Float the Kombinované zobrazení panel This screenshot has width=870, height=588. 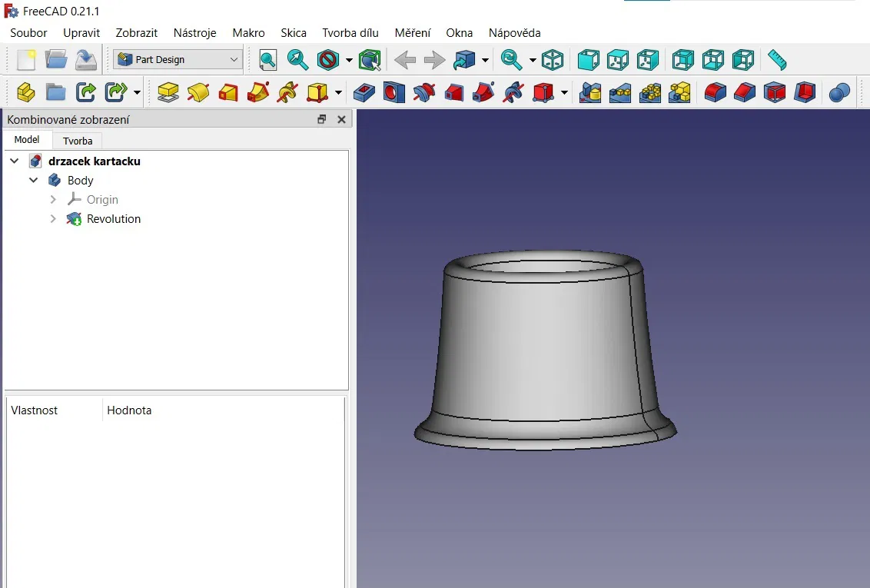[322, 120]
